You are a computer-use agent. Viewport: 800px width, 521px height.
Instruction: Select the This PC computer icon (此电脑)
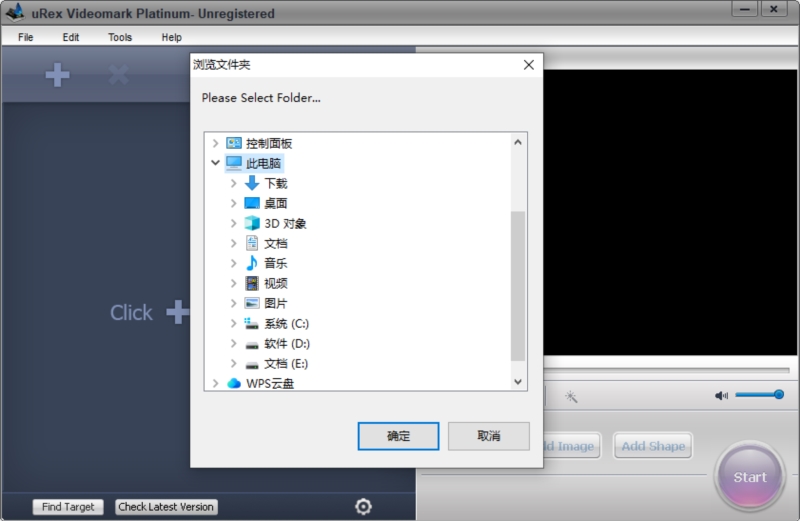(x=234, y=163)
